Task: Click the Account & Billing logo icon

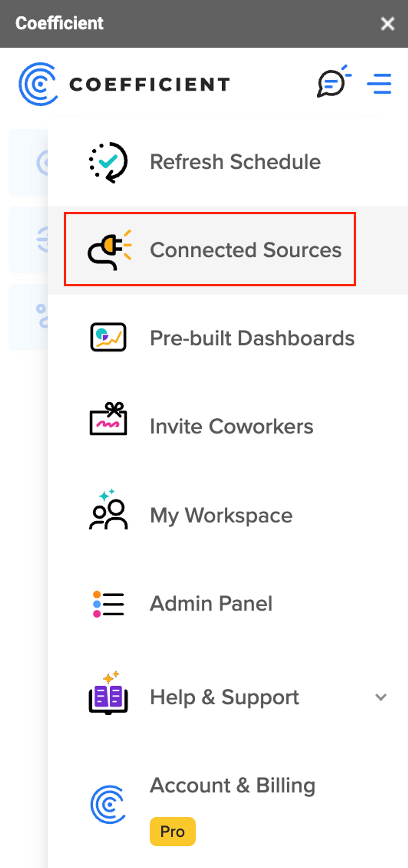Action: pos(108,804)
